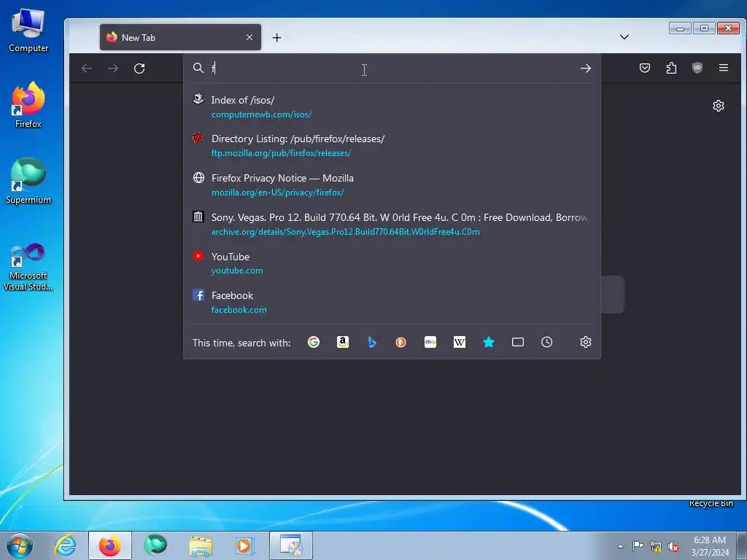
Task: Open Computer desktop shortcut
Action: pyautogui.click(x=28, y=31)
